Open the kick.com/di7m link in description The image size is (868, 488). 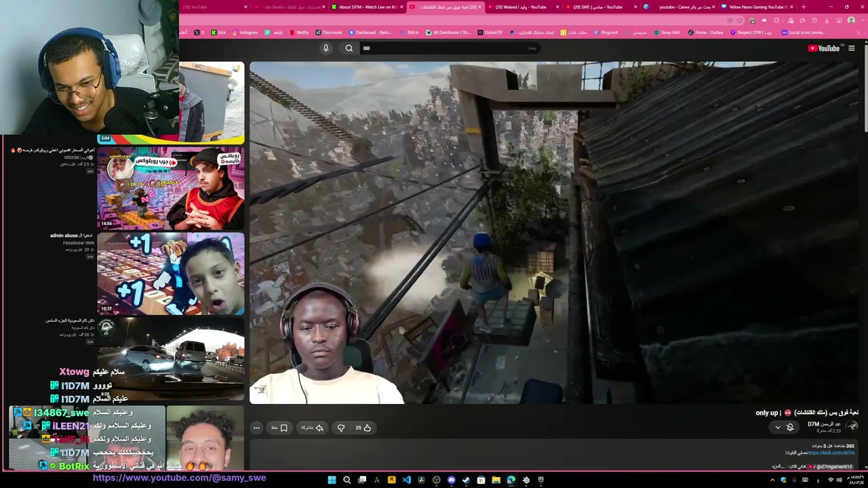(831, 453)
